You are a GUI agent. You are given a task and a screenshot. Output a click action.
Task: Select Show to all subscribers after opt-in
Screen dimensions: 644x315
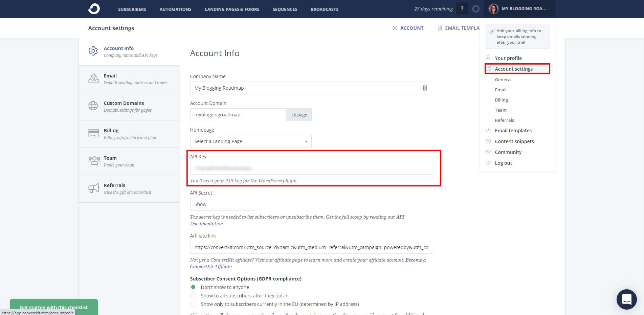pos(193,295)
